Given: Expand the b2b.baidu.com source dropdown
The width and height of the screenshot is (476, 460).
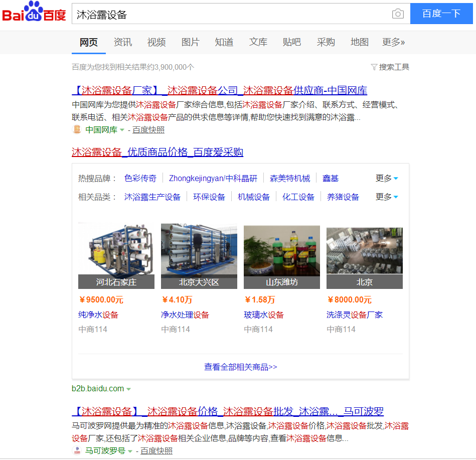Looking at the screenshot, I should [x=128, y=389].
